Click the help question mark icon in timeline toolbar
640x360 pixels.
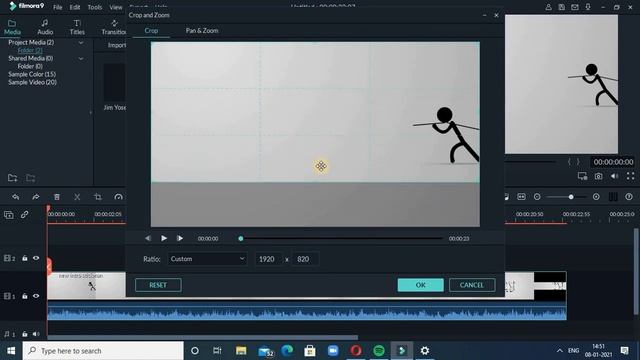(x=629, y=197)
